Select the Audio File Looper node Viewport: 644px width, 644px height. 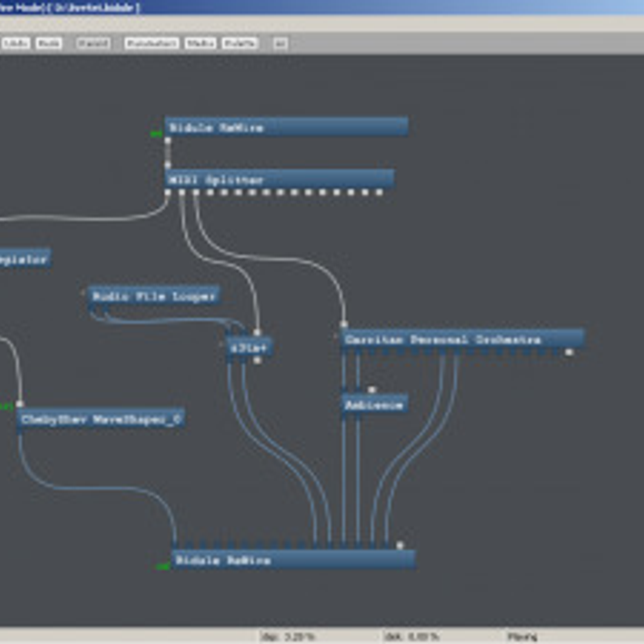pyautogui.click(x=153, y=296)
